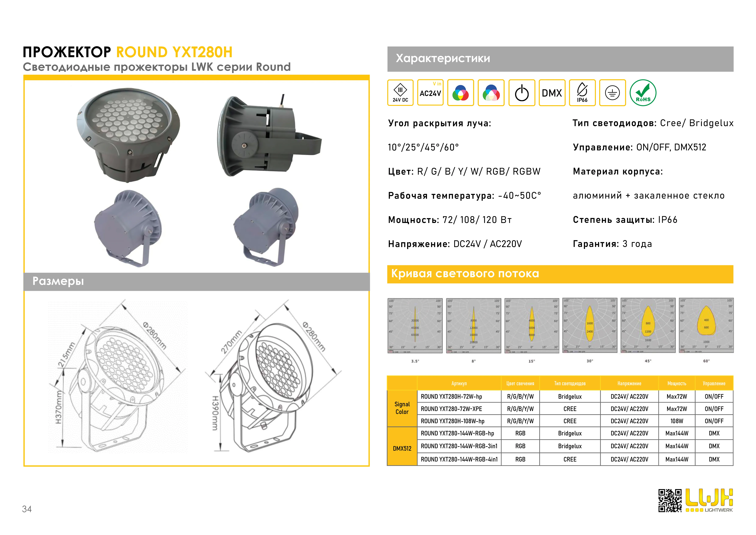
Task: Click the Степень защиты IP66 line
Action: (x=625, y=220)
